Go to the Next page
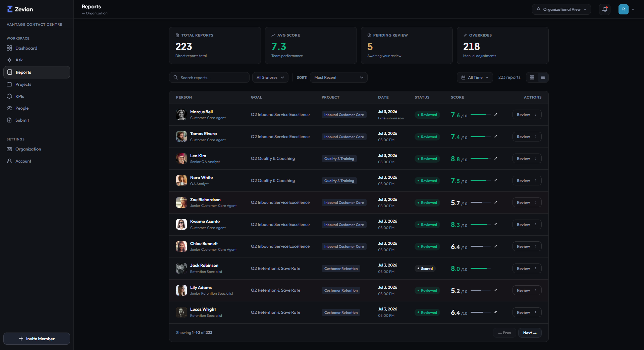This screenshot has height=350, width=644. (x=530, y=333)
